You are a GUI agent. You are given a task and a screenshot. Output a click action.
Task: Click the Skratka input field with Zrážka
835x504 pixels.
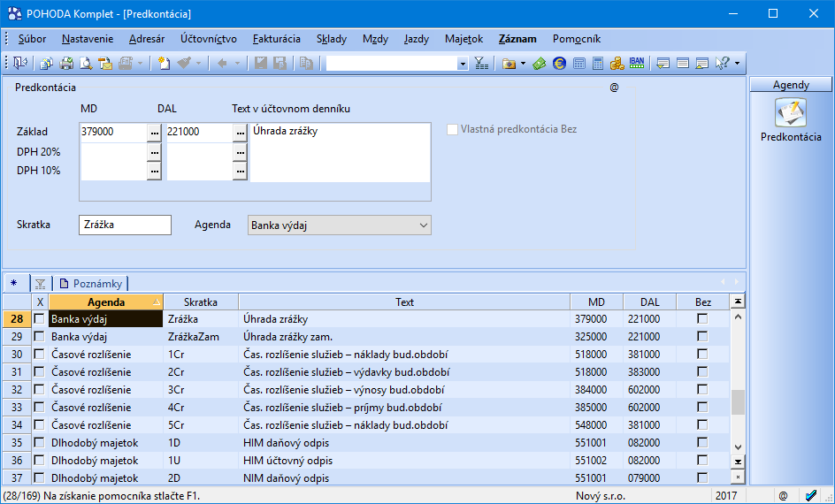point(124,225)
